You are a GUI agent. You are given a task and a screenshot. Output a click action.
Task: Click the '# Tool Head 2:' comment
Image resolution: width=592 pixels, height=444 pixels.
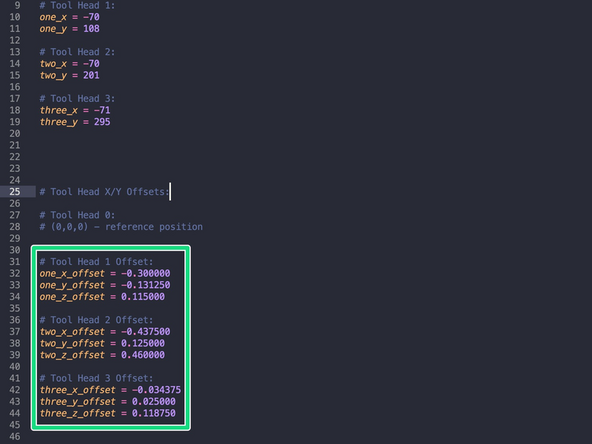coord(77,52)
